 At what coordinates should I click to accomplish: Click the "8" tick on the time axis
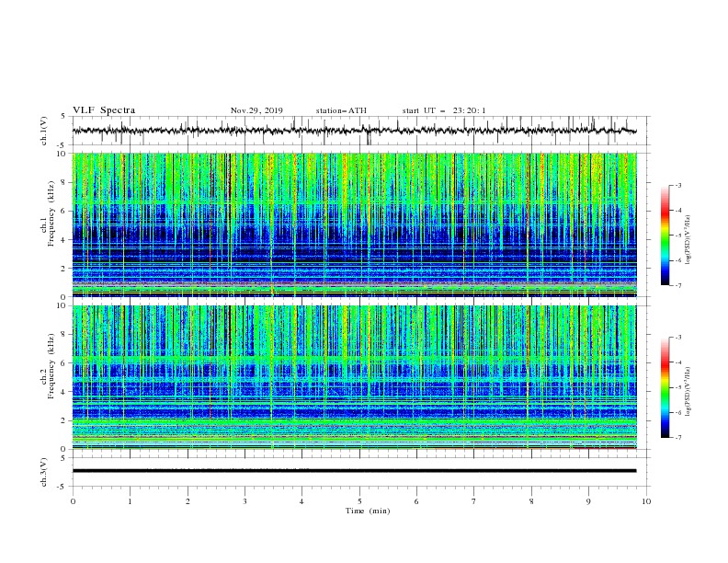coord(531,501)
